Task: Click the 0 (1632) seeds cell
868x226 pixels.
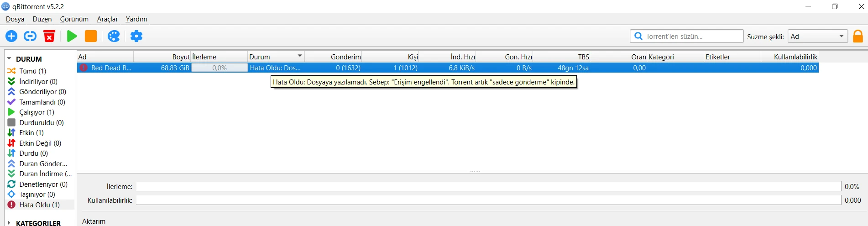Action: click(x=348, y=68)
